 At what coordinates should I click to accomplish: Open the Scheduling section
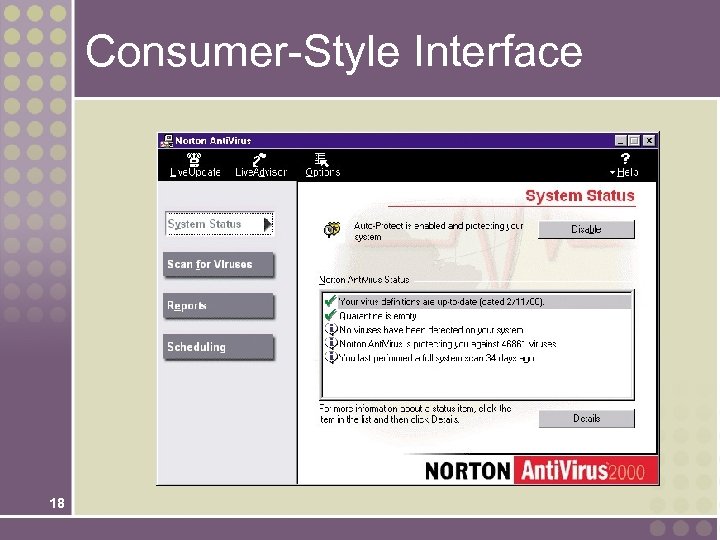[219, 347]
